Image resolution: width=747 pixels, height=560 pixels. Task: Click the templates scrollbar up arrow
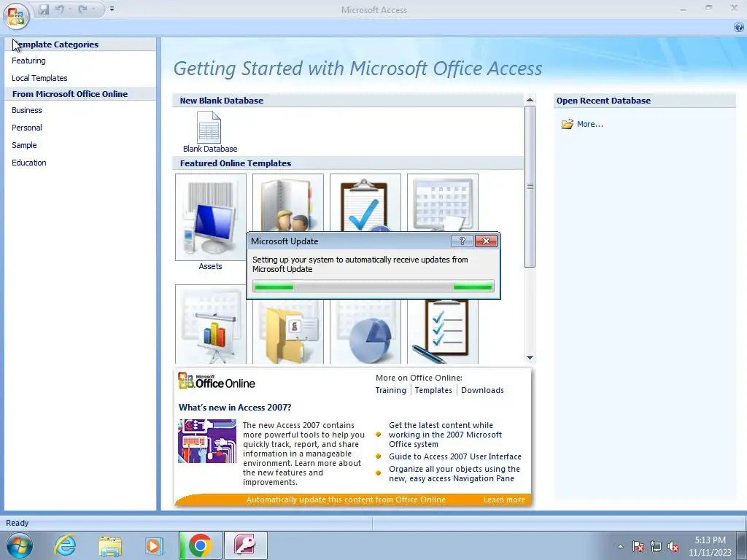tap(530, 100)
